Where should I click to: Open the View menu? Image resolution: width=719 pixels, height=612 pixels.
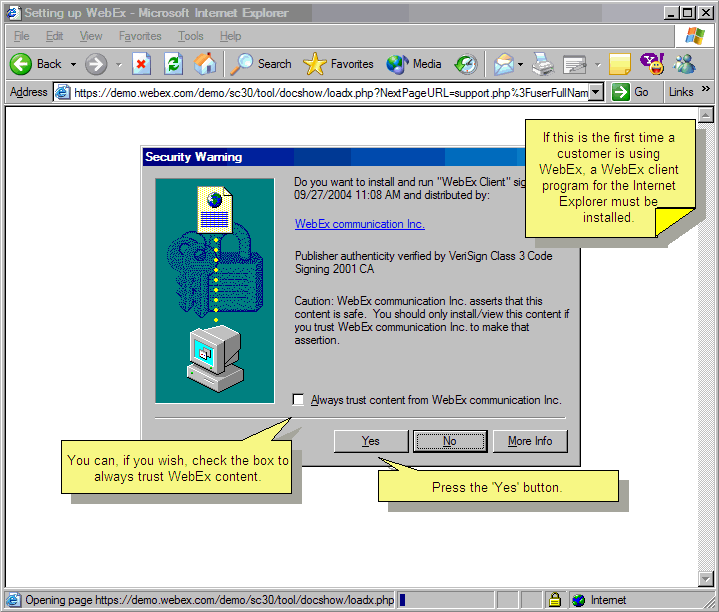click(91, 36)
